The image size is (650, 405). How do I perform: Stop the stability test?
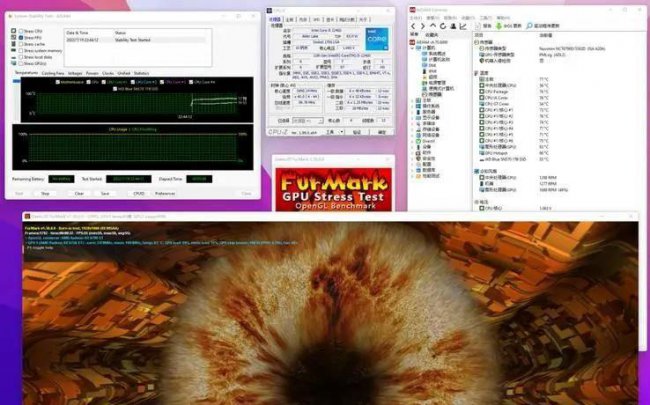pos(45,194)
